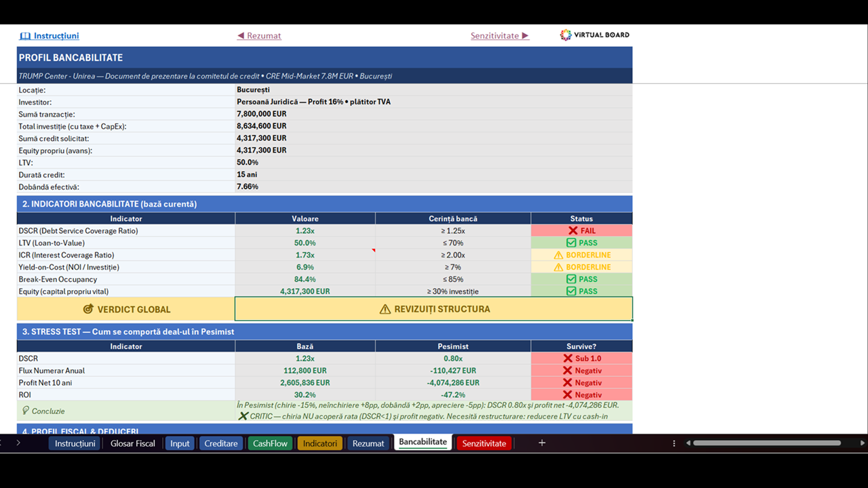Screen dimensions: 868x488
Task: Click the book icon beside Instrucțiuni
Action: pyautogui.click(x=25, y=36)
